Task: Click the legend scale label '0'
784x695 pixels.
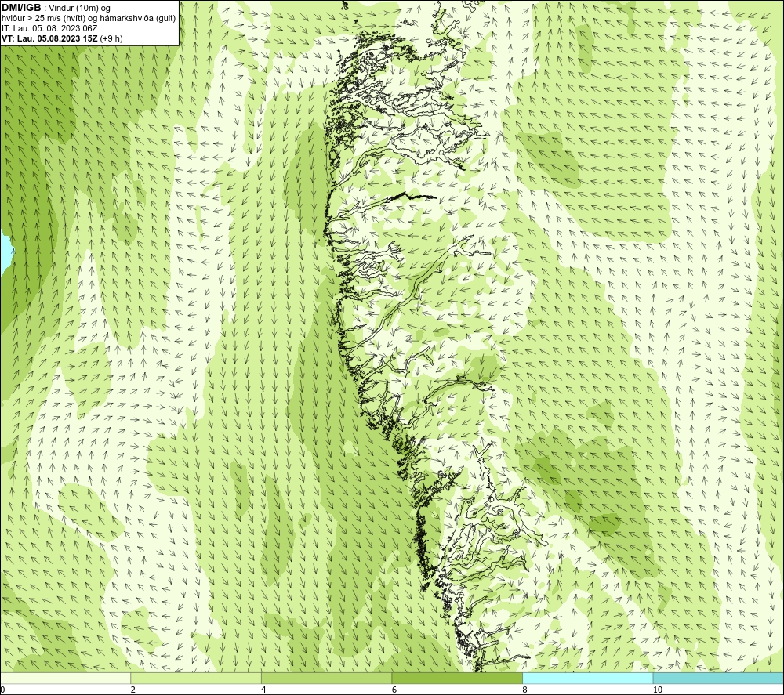Action: point(2,690)
